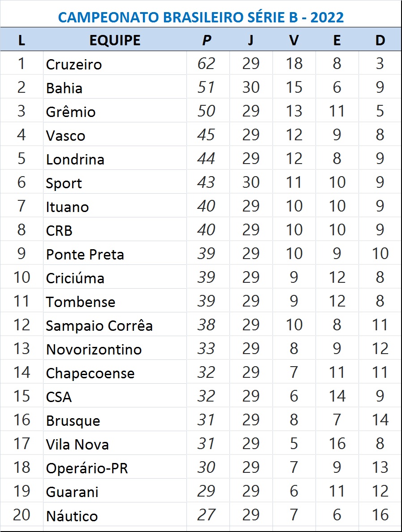This screenshot has height=532, width=402.
Task: Select the Chapecoense team cell
Action: [115, 372]
